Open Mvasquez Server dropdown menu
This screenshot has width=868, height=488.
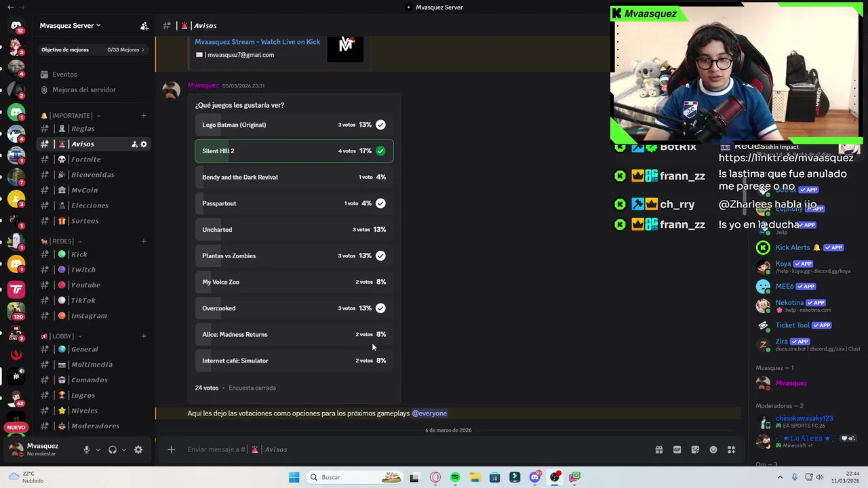[70, 26]
